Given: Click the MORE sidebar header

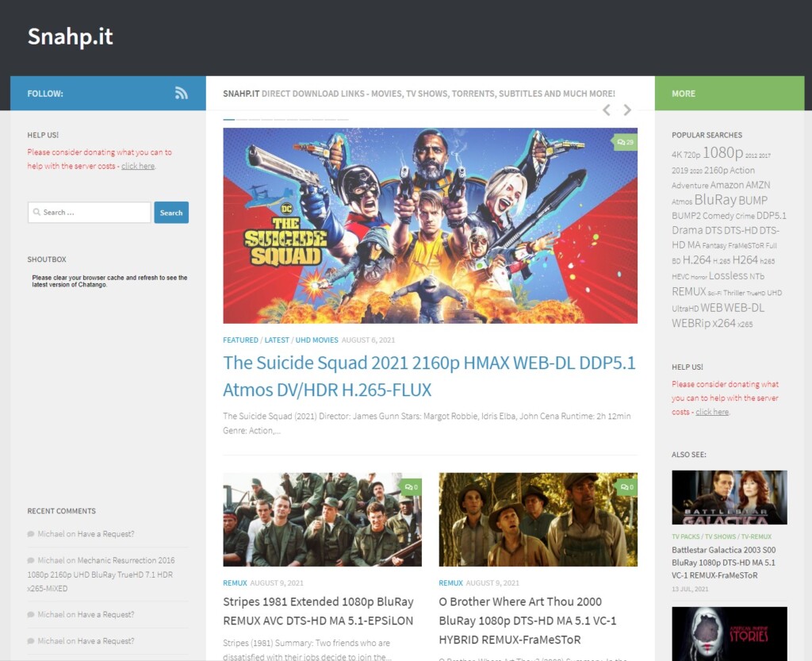Looking at the screenshot, I should (x=730, y=94).
